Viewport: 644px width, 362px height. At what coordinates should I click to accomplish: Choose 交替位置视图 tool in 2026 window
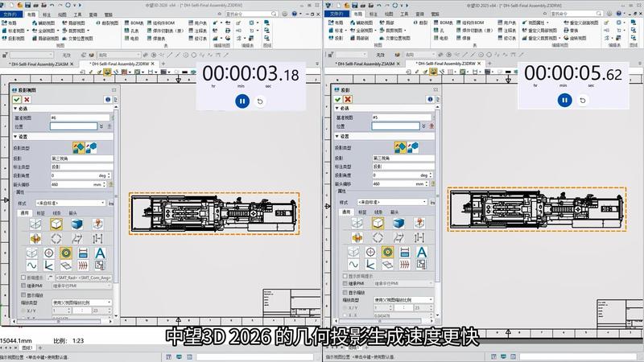[77, 38]
